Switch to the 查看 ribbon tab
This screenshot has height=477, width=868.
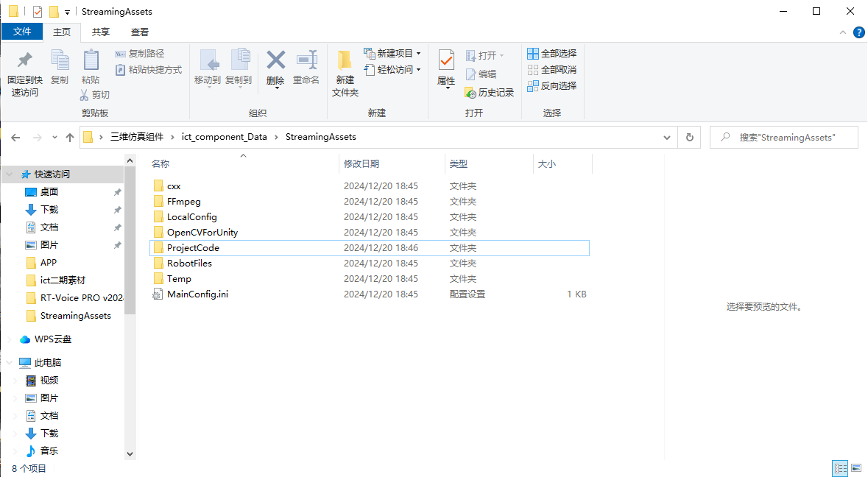[140, 32]
